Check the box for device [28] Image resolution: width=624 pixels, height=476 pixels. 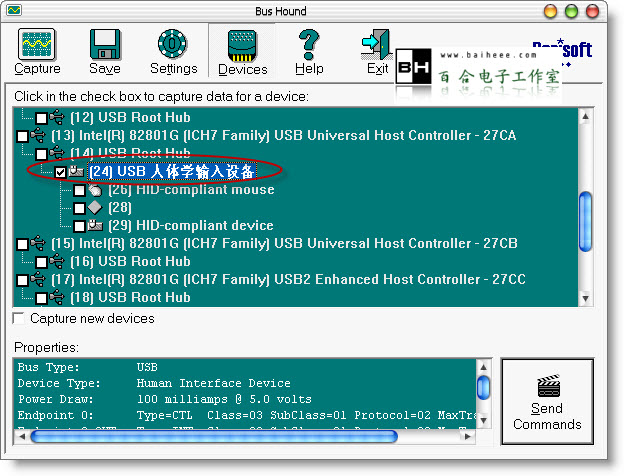[80, 208]
